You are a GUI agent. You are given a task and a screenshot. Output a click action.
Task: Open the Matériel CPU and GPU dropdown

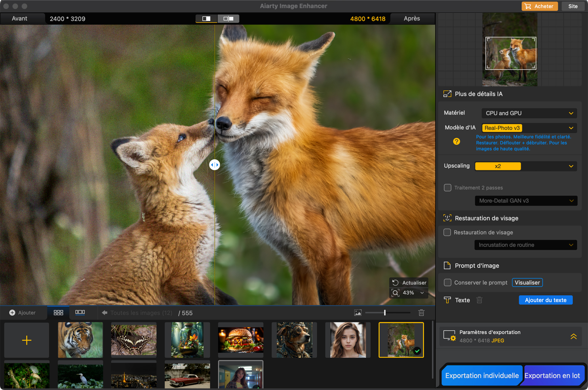point(529,113)
